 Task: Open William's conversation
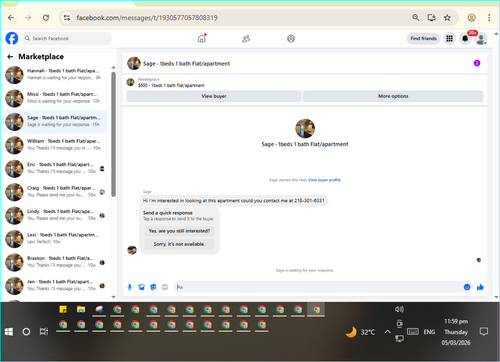(55, 145)
